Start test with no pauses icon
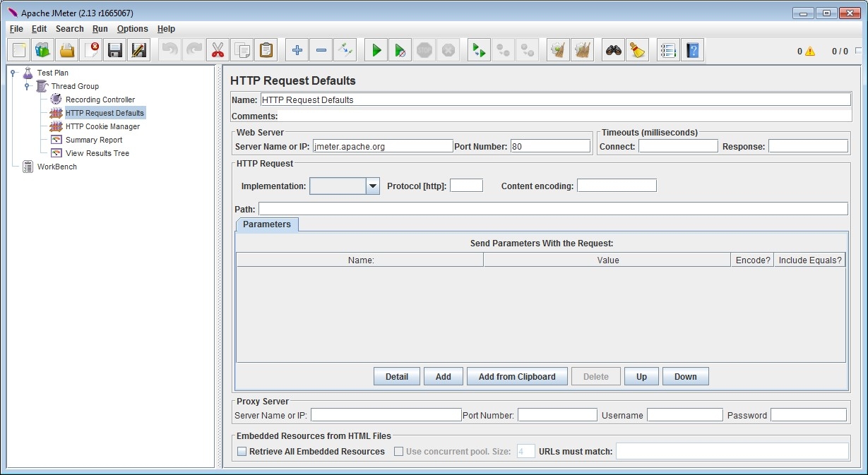 400,50
